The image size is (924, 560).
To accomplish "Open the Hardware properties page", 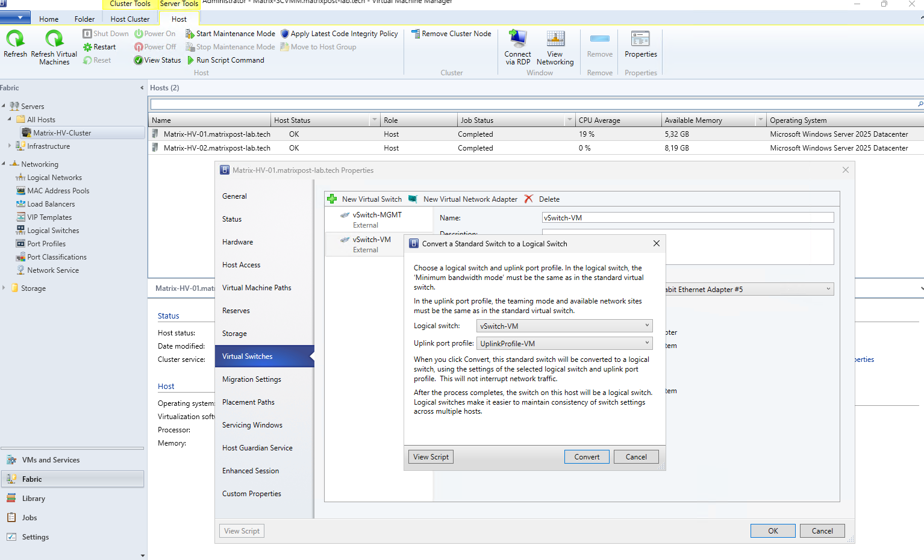I will point(238,242).
